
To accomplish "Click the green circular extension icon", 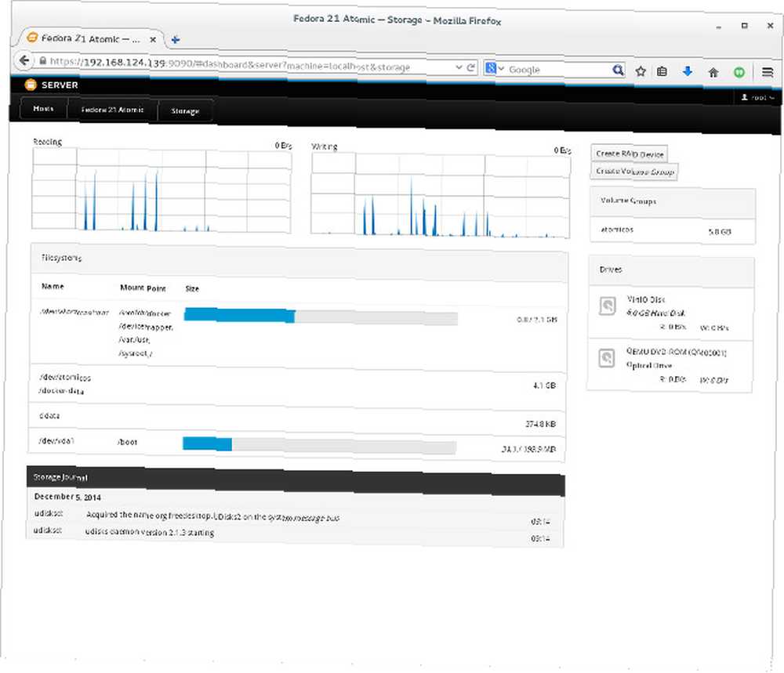I will pos(739,72).
